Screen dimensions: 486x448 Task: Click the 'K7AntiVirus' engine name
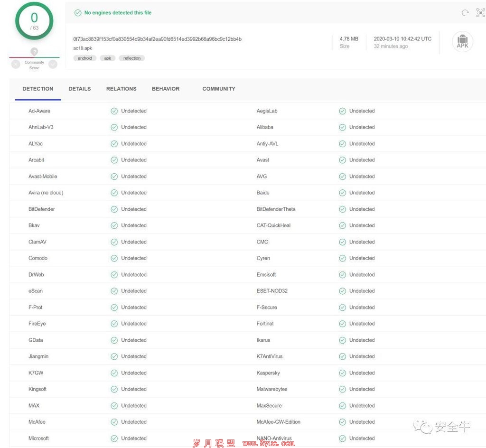point(270,356)
